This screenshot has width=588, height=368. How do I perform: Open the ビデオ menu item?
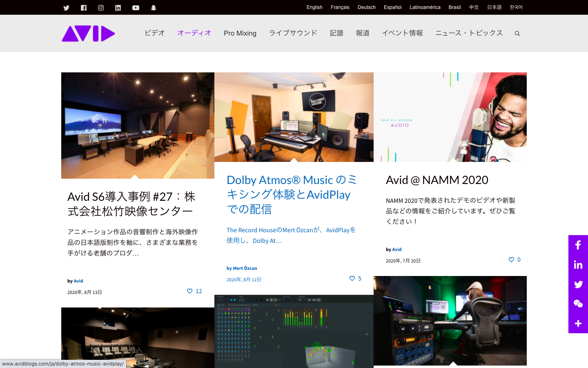155,33
